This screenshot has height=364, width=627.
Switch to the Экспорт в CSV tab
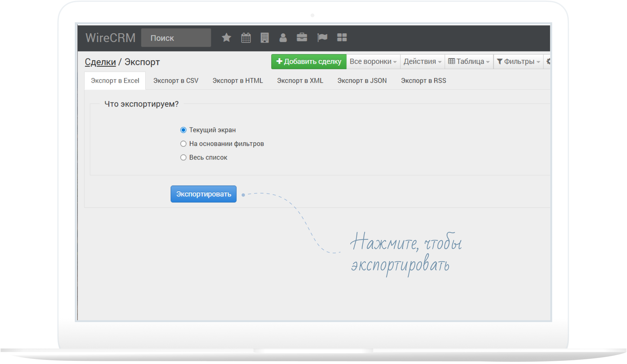click(x=176, y=81)
